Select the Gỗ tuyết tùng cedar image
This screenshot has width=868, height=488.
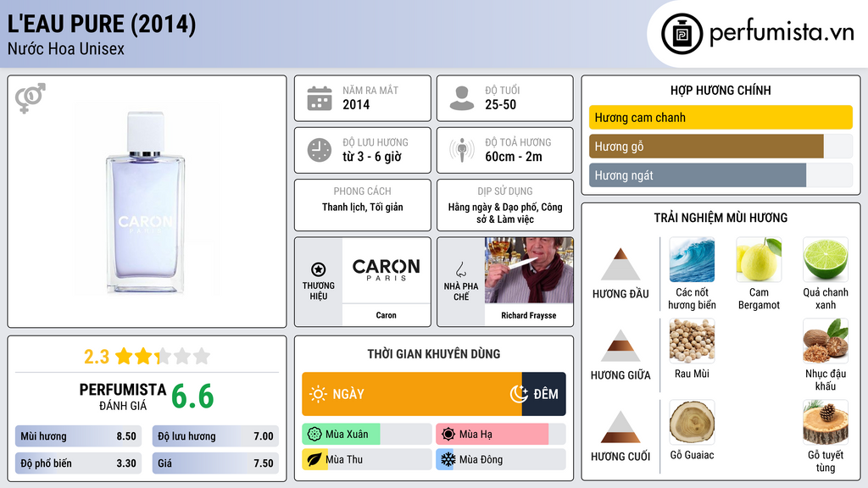[826, 422]
